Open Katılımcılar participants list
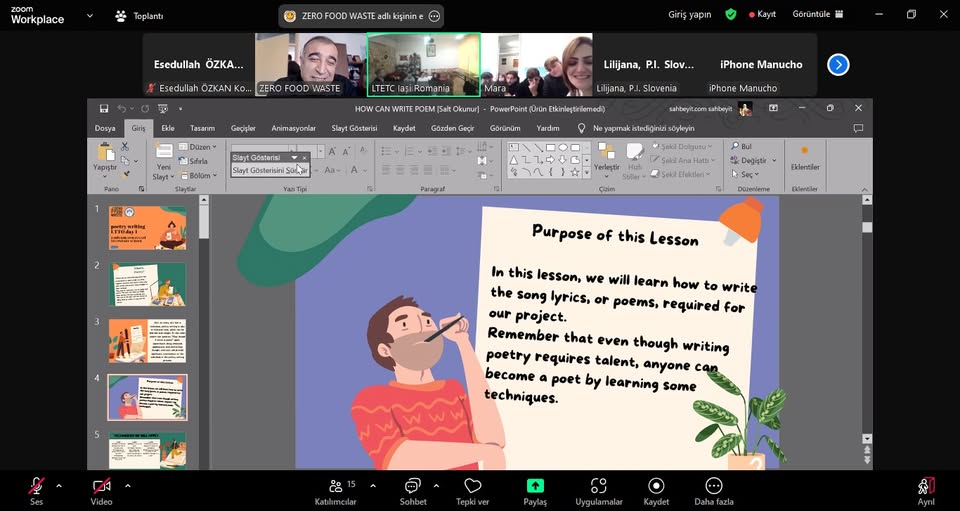The height and width of the screenshot is (511, 960). click(336, 486)
